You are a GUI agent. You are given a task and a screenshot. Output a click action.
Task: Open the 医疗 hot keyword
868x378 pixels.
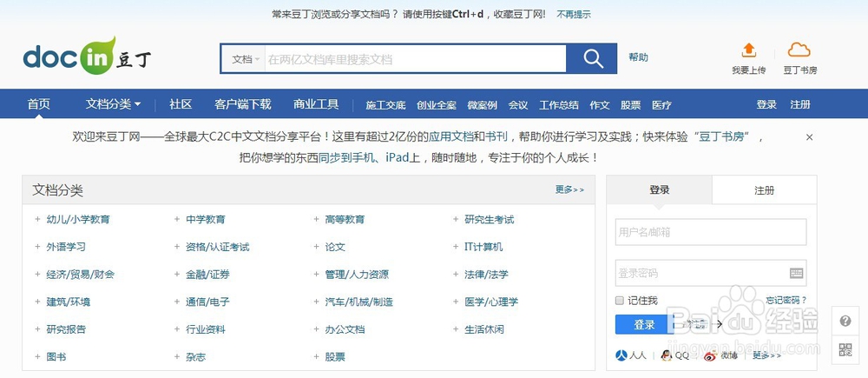(x=661, y=105)
